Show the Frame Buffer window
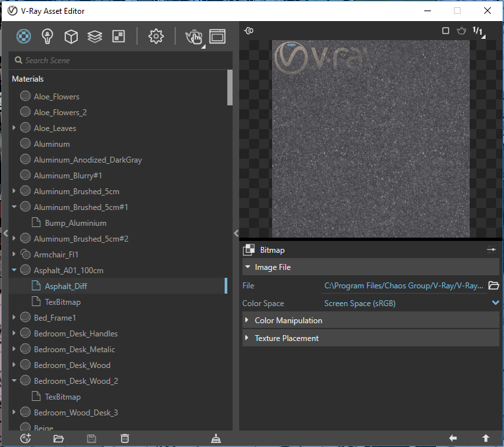This screenshot has width=504, height=447. click(x=217, y=36)
